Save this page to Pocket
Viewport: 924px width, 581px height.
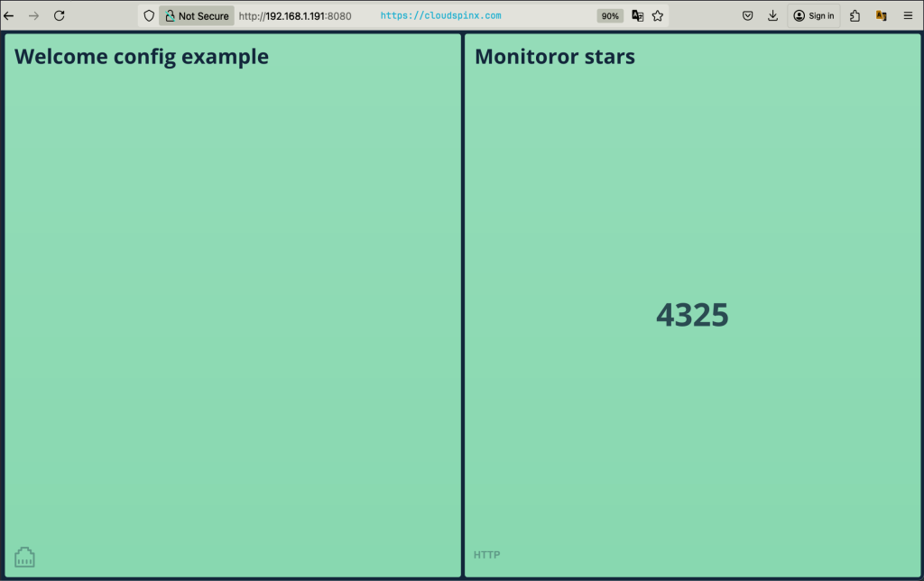(x=747, y=15)
